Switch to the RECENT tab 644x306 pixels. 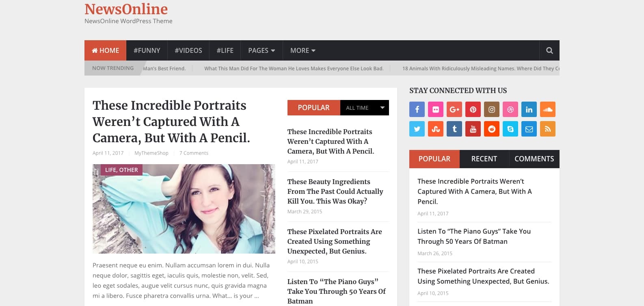(484, 159)
